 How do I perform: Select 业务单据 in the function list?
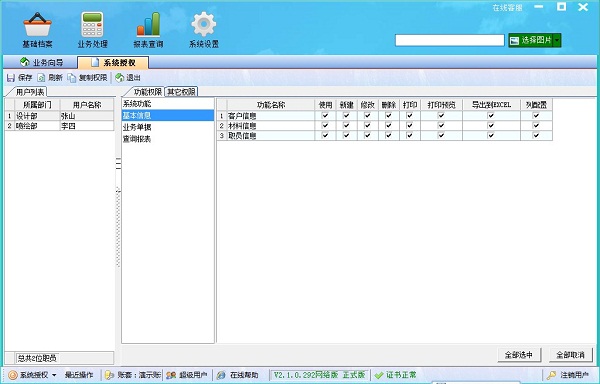pos(168,127)
